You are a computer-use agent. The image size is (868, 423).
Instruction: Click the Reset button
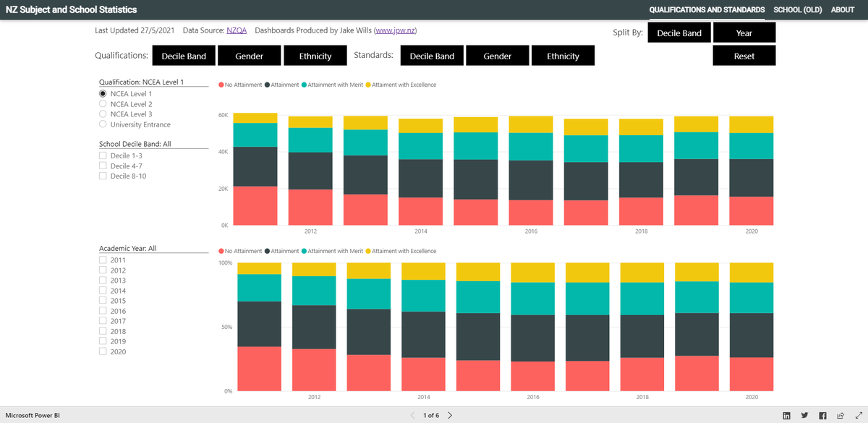pyautogui.click(x=744, y=56)
